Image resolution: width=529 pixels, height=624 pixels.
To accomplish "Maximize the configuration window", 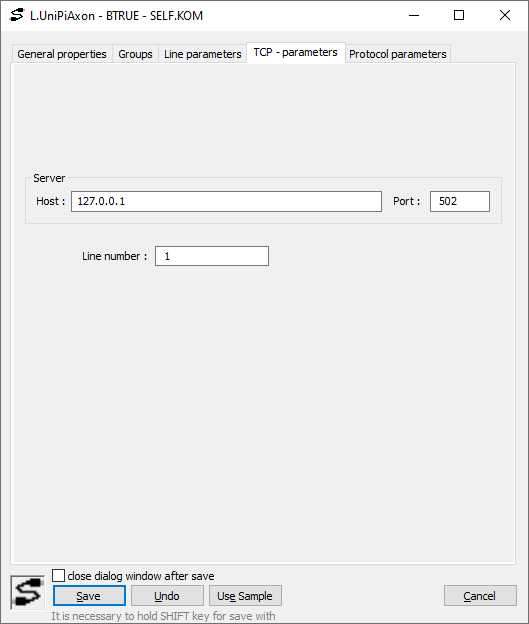I will point(459,16).
